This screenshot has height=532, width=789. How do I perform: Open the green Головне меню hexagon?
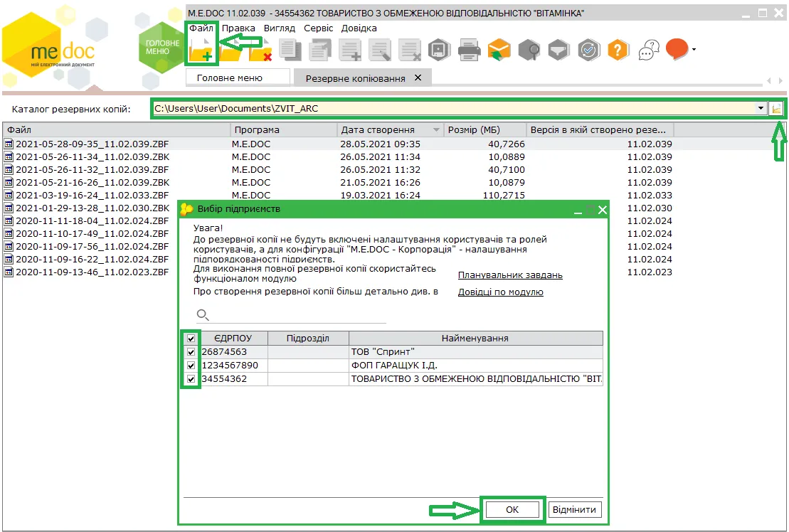click(x=162, y=48)
